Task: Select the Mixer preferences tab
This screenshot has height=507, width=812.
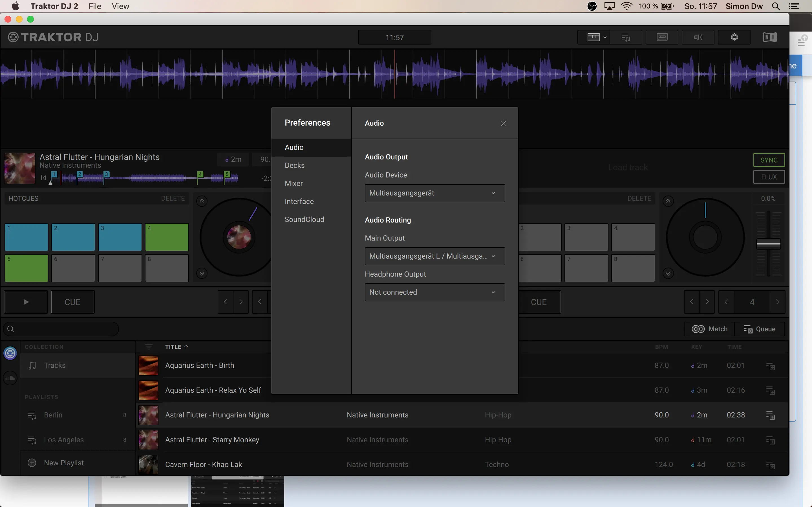Action: click(294, 183)
